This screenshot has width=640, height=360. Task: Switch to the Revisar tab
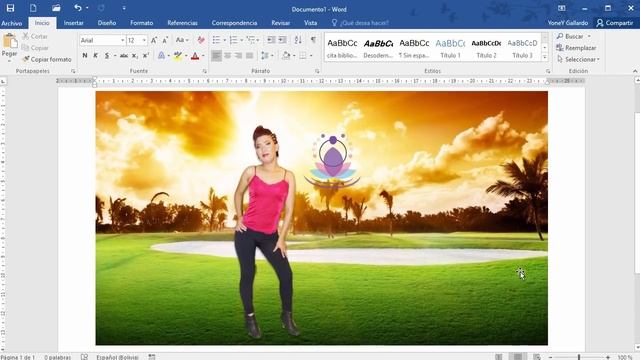point(281,23)
